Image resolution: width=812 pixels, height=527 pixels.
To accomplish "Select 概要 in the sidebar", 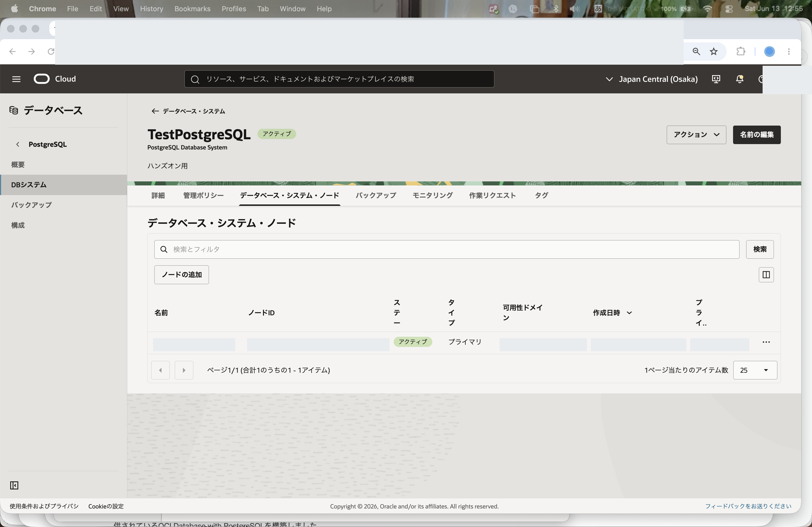I will click(63, 165).
